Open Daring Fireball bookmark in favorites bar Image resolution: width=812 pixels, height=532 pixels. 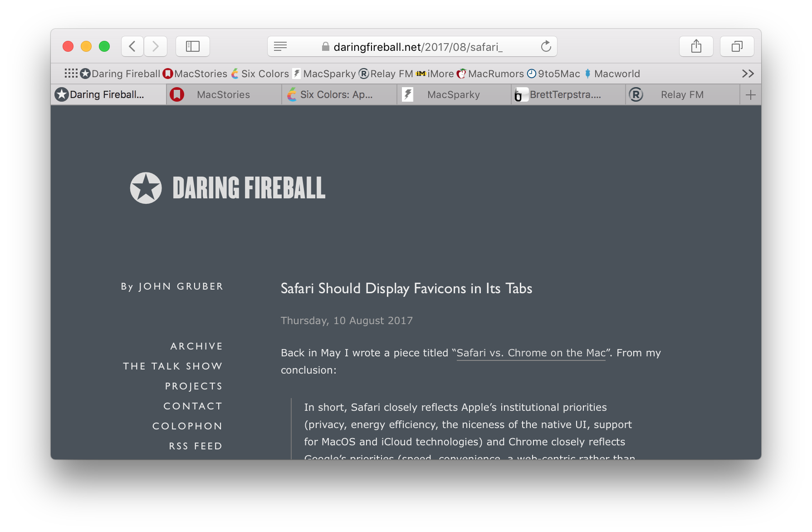click(120, 74)
